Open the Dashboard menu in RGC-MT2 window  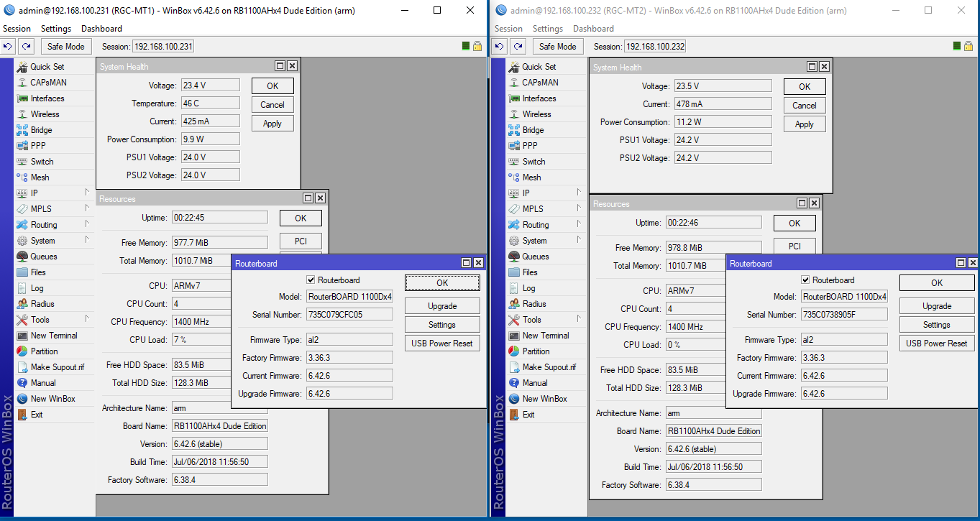pyautogui.click(x=593, y=29)
